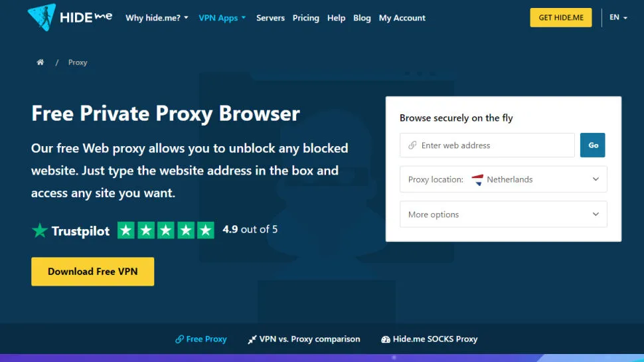The height and width of the screenshot is (362, 644).
Task: Open the Why hide.me? menu
Action: 157,18
